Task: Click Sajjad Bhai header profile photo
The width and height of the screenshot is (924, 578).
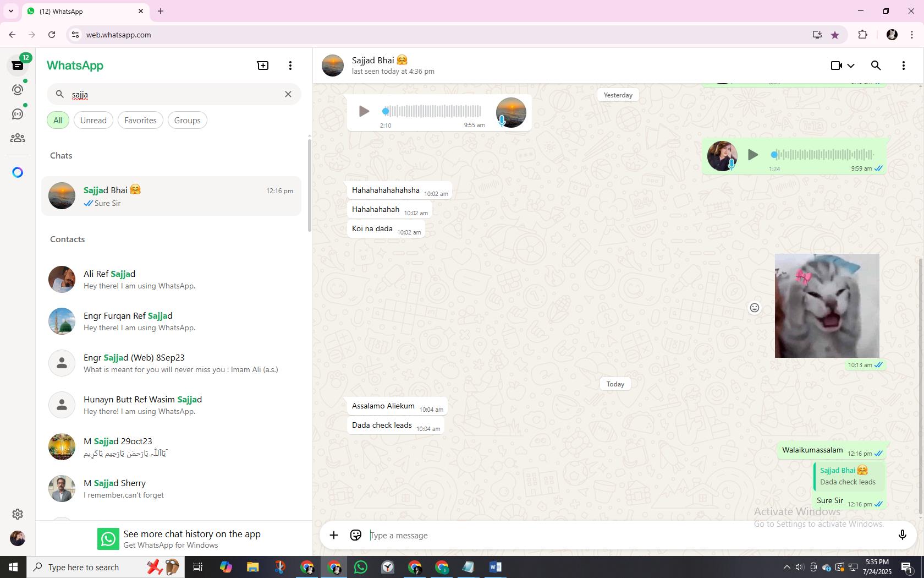Action: pyautogui.click(x=333, y=66)
